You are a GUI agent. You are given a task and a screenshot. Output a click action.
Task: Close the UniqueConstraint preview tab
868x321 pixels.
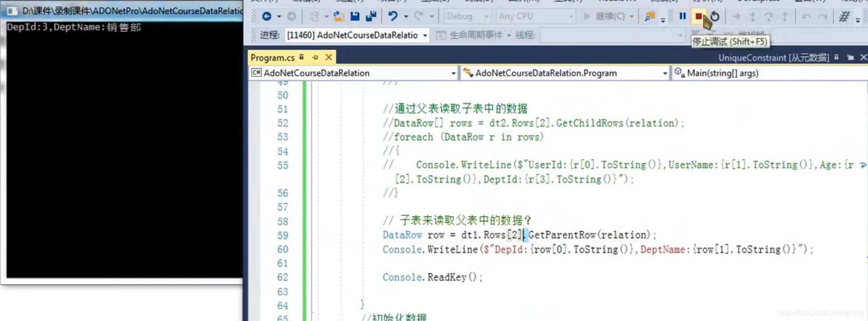click(x=864, y=57)
